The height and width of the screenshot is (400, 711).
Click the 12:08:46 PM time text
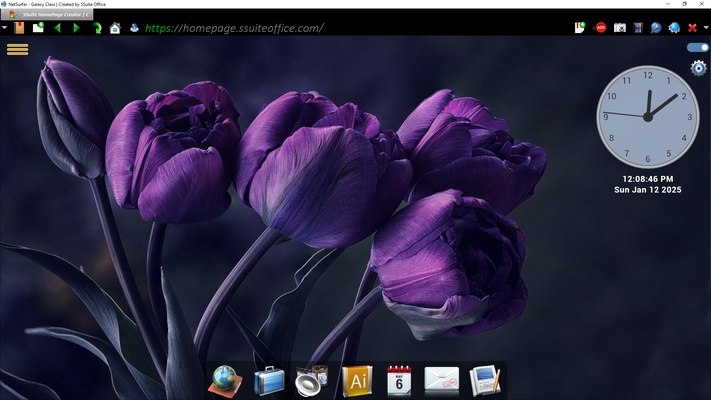pos(648,179)
